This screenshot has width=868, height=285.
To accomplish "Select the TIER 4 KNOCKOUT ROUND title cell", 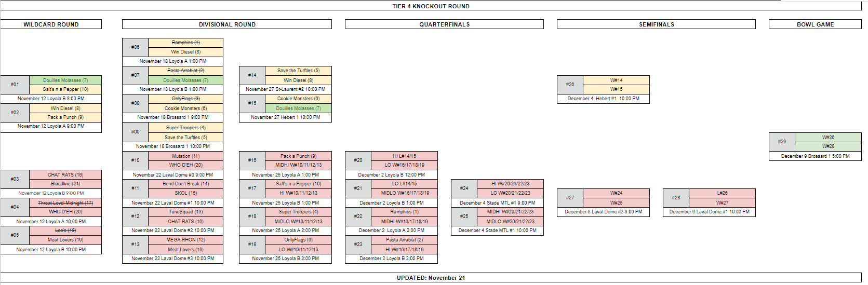I will (x=431, y=6).
